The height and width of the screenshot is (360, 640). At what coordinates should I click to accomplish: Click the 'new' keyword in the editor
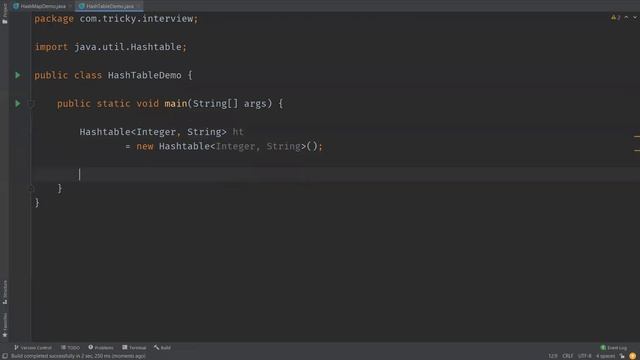coord(145,146)
